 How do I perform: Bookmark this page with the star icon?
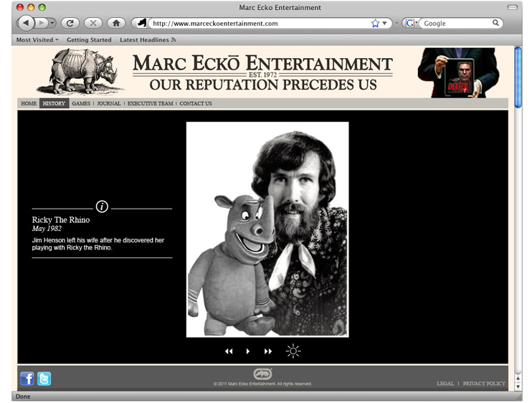click(375, 23)
